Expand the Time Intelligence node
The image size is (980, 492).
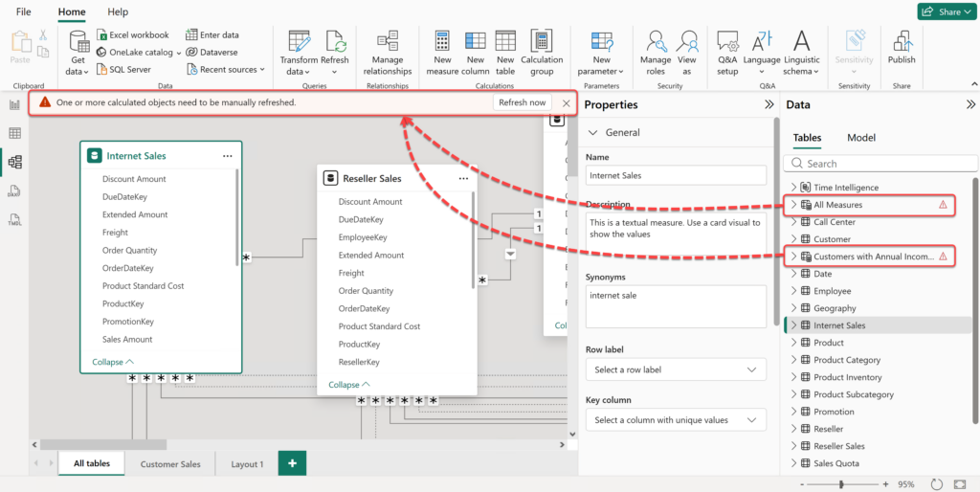click(x=793, y=187)
